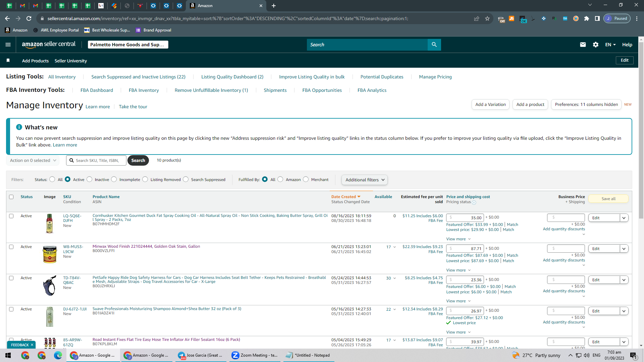Click the Add a Variation button

(x=490, y=105)
